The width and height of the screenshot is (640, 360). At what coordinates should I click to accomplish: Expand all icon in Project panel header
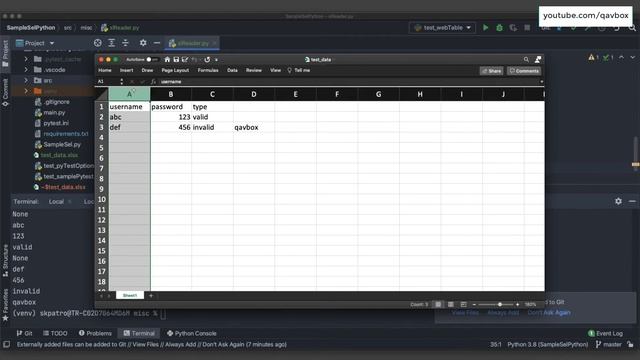[x=111, y=43]
